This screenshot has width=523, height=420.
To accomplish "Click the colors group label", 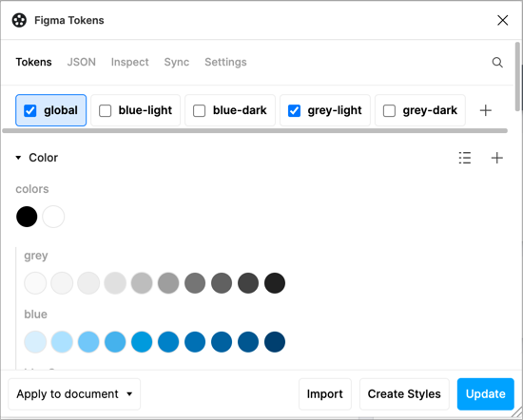I will tap(32, 189).
